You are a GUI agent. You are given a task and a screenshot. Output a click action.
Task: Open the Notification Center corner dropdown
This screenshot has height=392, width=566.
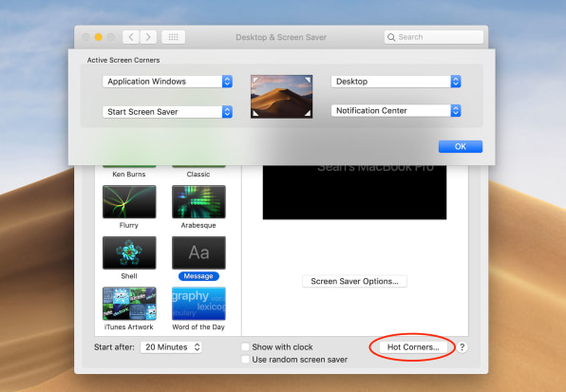396,111
